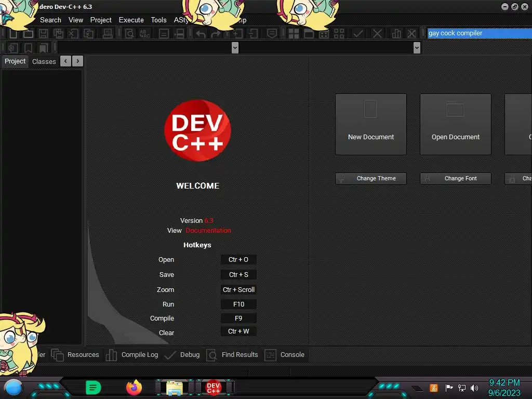Click the Close All files toolbar icon
Screen dimensions: 532x399
click(88, 33)
